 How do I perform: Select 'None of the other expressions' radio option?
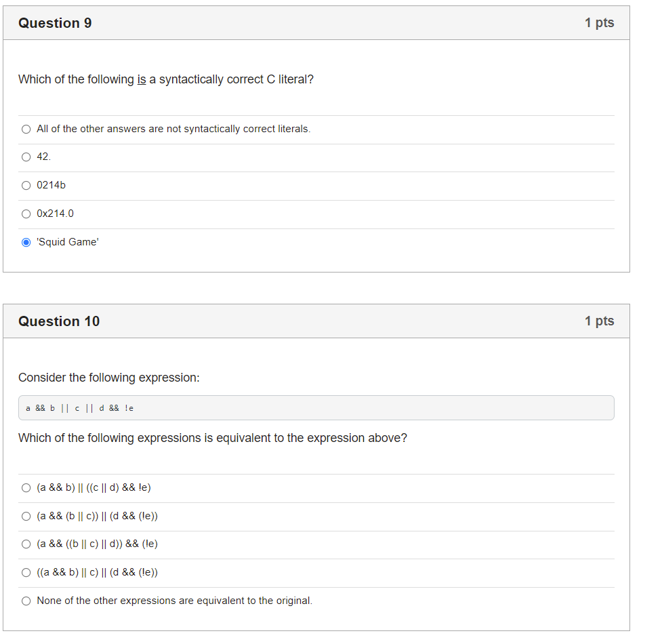tap(26, 601)
